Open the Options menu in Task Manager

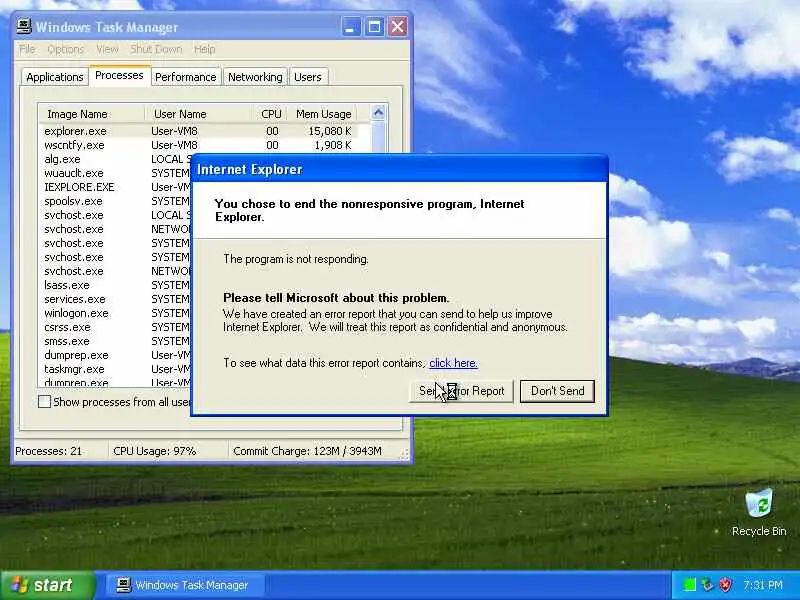pos(65,49)
